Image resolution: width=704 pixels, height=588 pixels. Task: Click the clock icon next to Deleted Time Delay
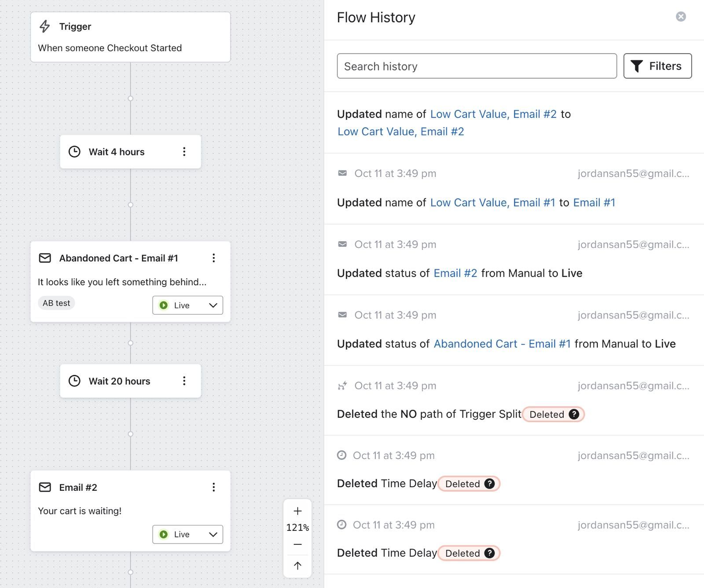pos(342,456)
